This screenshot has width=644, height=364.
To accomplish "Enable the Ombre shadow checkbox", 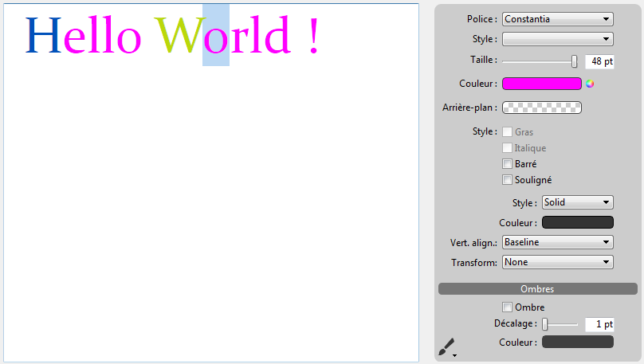I will (x=507, y=307).
